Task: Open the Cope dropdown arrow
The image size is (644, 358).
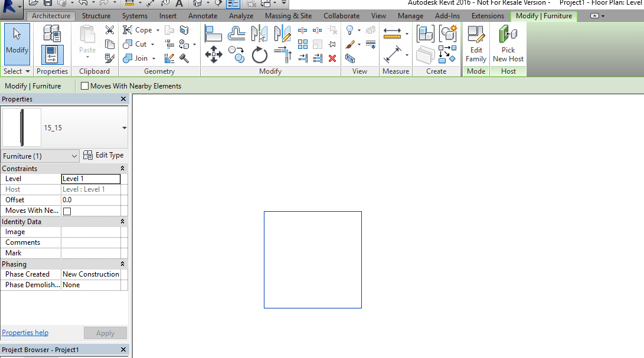Action: 156,29
